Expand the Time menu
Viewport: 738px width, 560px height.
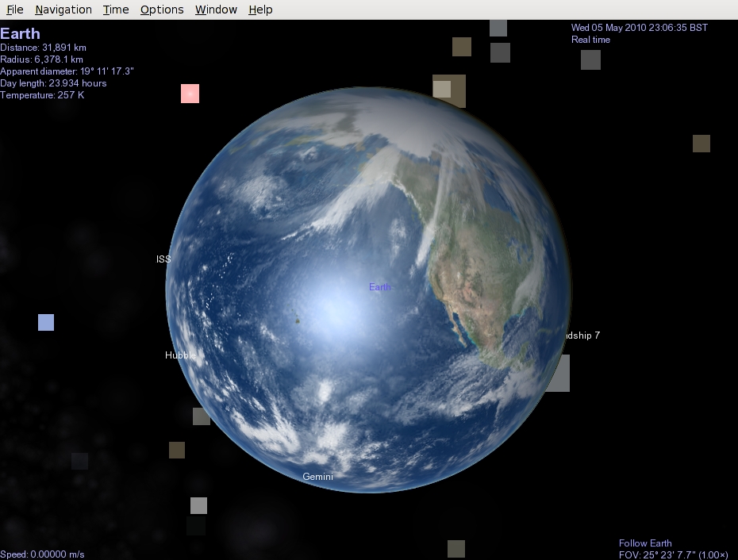click(116, 10)
